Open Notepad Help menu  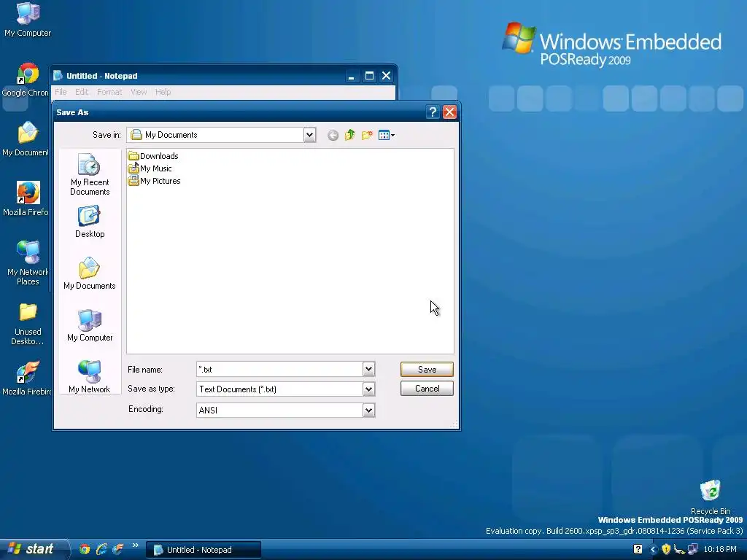tap(163, 92)
